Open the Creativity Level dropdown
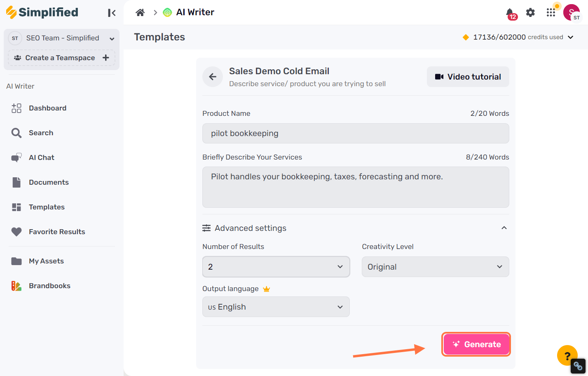588x376 pixels. pyautogui.click(x=435, y=267)
